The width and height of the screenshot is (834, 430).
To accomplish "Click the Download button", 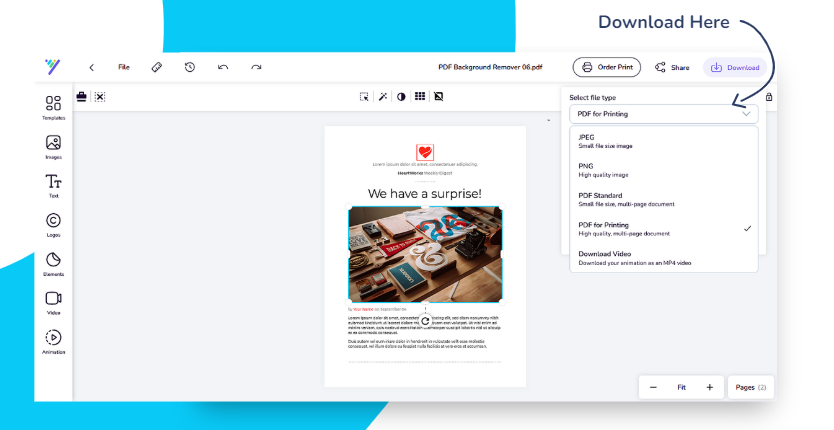I will [736, 67].
